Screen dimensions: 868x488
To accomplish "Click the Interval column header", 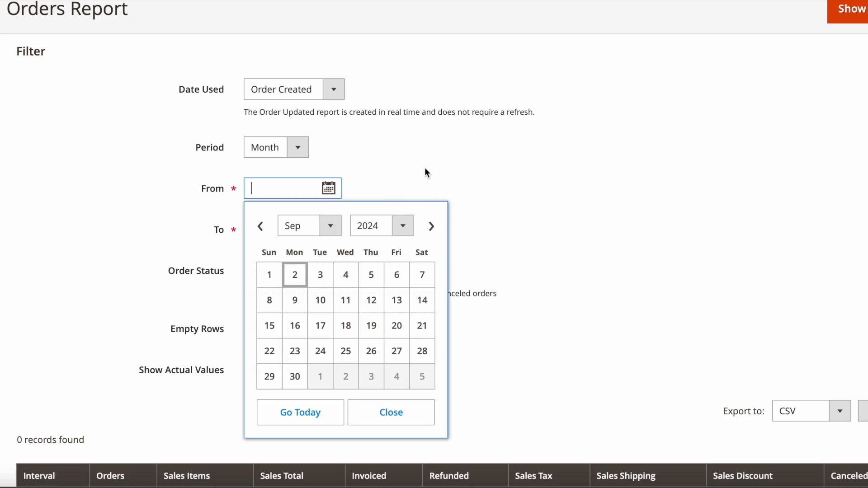I will [x=39, y=476].
